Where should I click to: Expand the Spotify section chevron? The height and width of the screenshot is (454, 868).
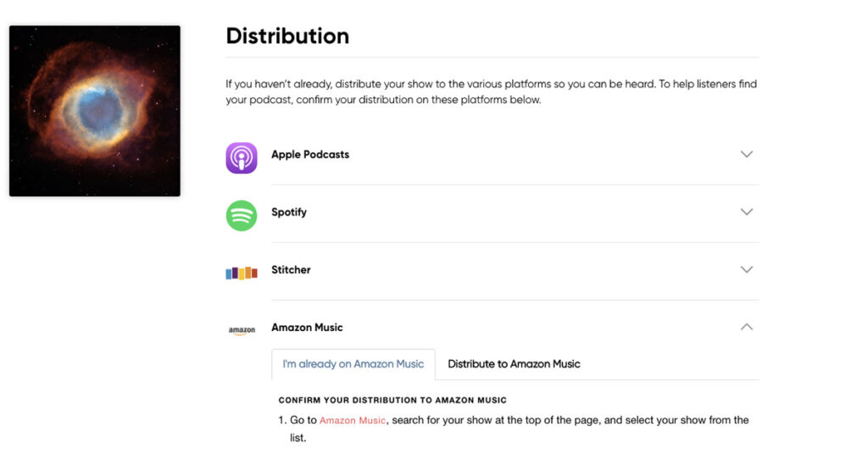747,212
